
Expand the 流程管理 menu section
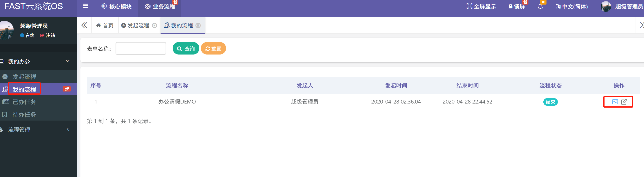(x=39, y=130)
